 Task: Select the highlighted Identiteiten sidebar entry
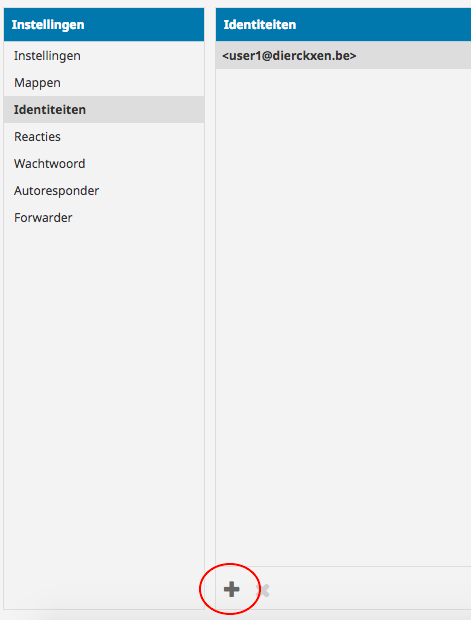(x=104, y=110)
